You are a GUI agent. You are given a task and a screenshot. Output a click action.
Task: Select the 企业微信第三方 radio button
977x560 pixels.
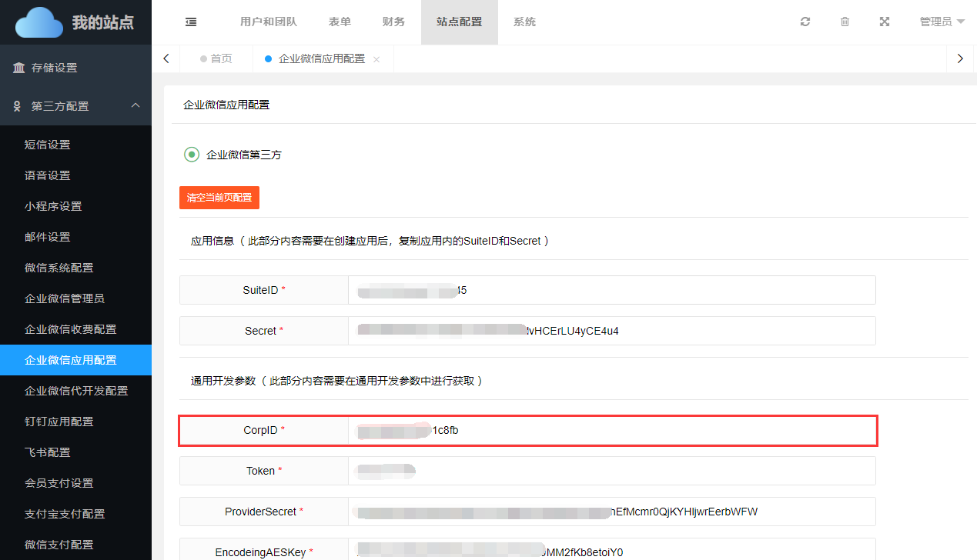192,155
